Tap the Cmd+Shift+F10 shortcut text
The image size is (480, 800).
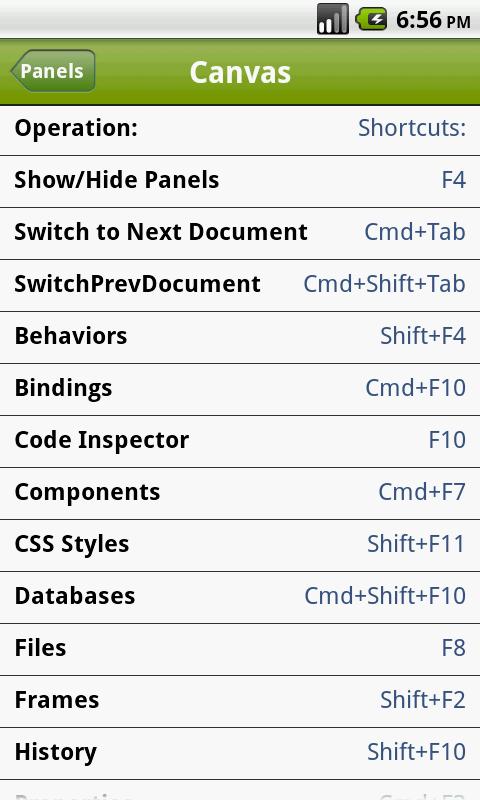coord(385,595)
